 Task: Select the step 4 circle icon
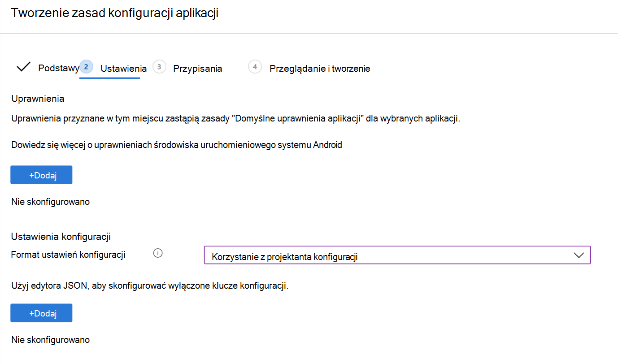click(x=255, y=67)
